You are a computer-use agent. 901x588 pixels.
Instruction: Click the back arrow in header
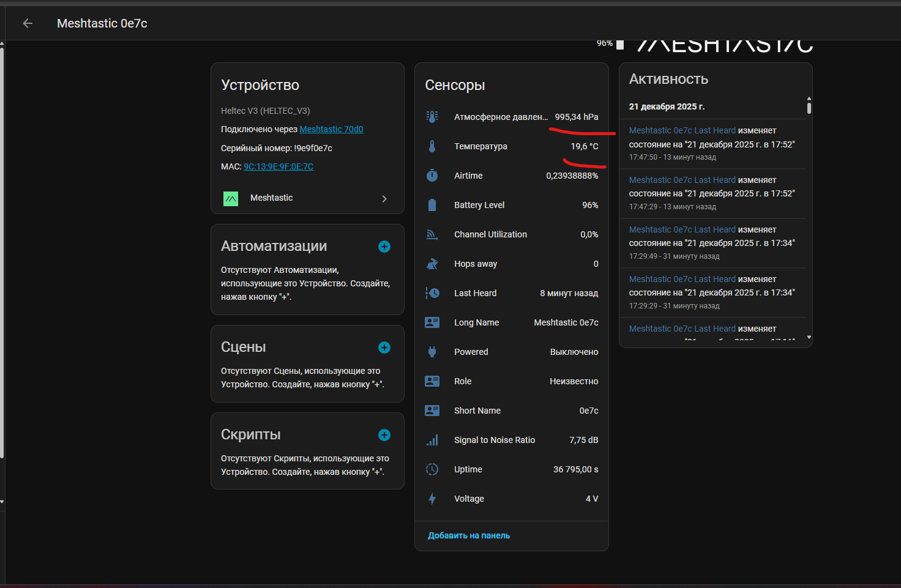(x=28, y=23)
